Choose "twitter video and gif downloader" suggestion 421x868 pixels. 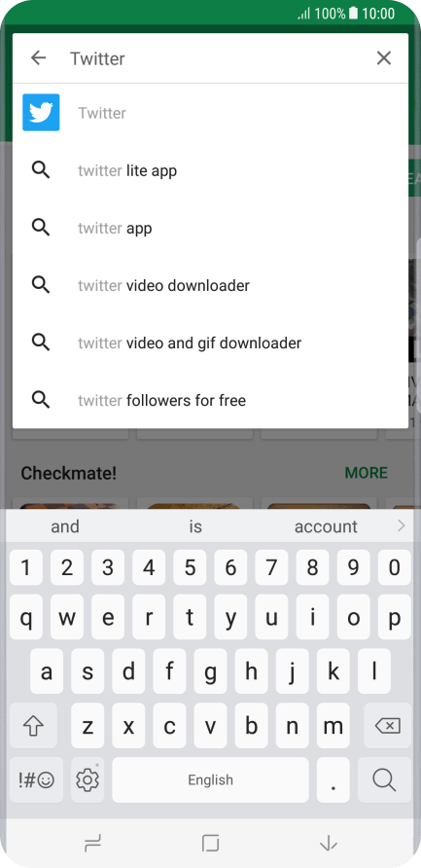[210, 344]
